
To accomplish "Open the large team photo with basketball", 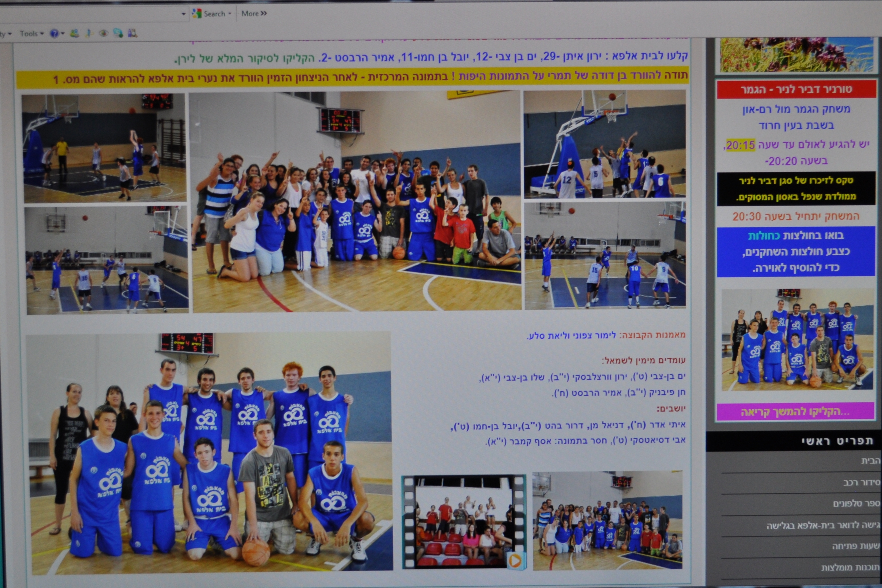I will pos(209,454).
